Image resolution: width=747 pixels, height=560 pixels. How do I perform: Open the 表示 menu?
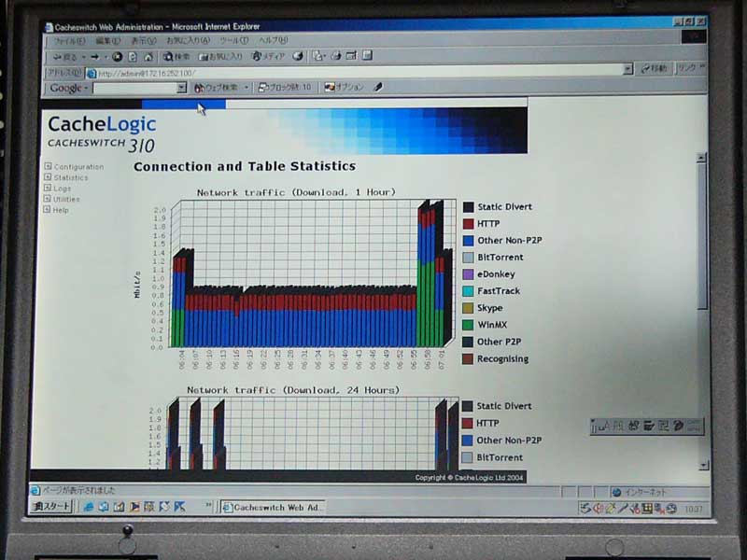pyautogui.click(x=144, y=41)
